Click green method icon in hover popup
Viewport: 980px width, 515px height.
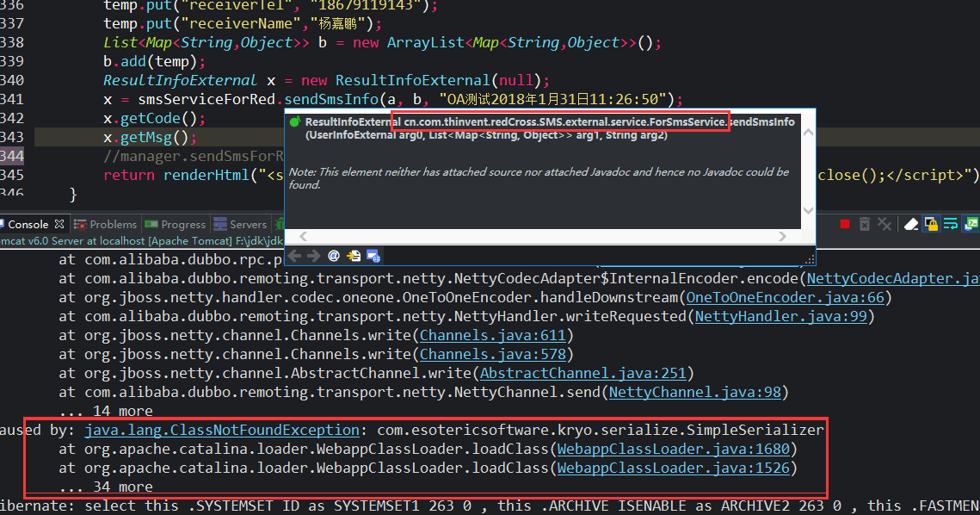294,122
